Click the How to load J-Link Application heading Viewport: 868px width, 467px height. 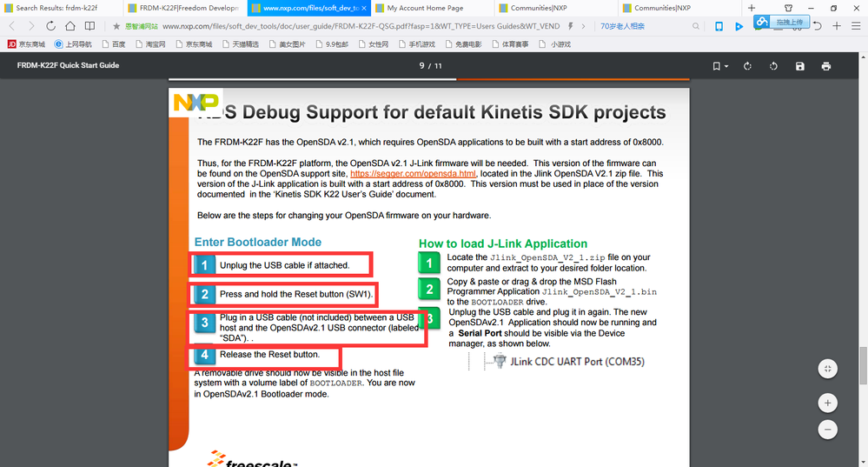[x=503, y=244]
